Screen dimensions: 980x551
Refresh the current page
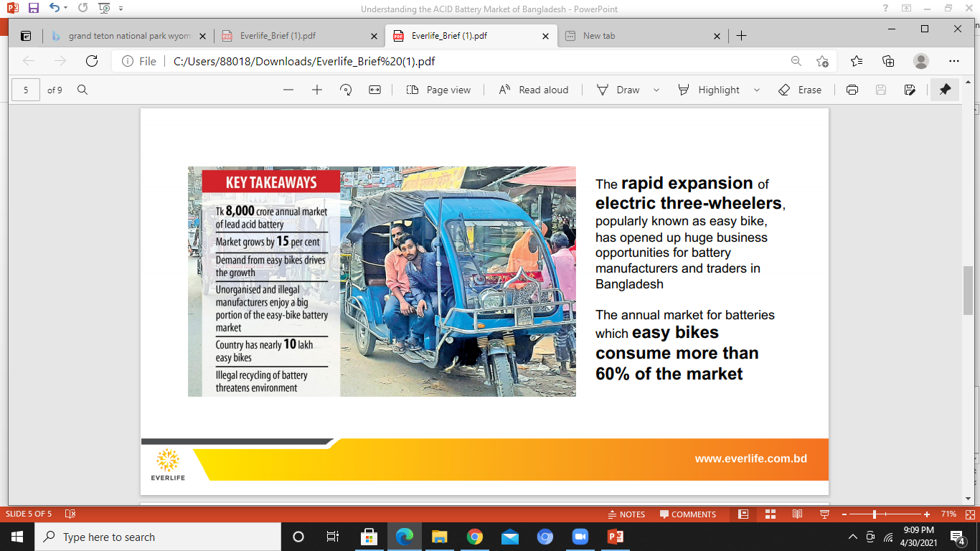pos(92,61)
